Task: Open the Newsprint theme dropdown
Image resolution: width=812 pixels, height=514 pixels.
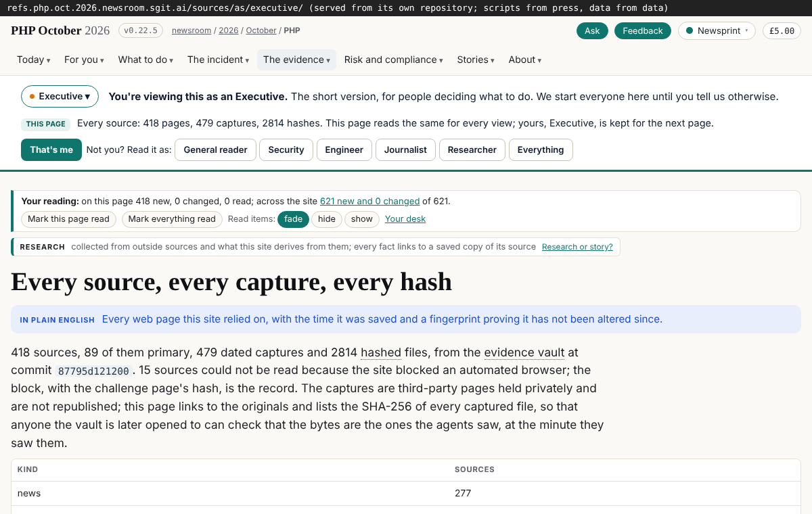Action: click(x=717, y=30)
